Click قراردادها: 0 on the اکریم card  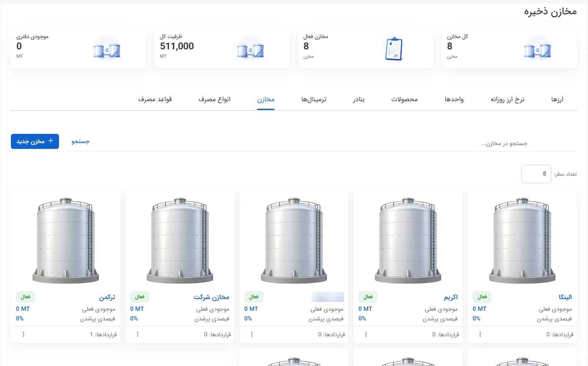446,335
